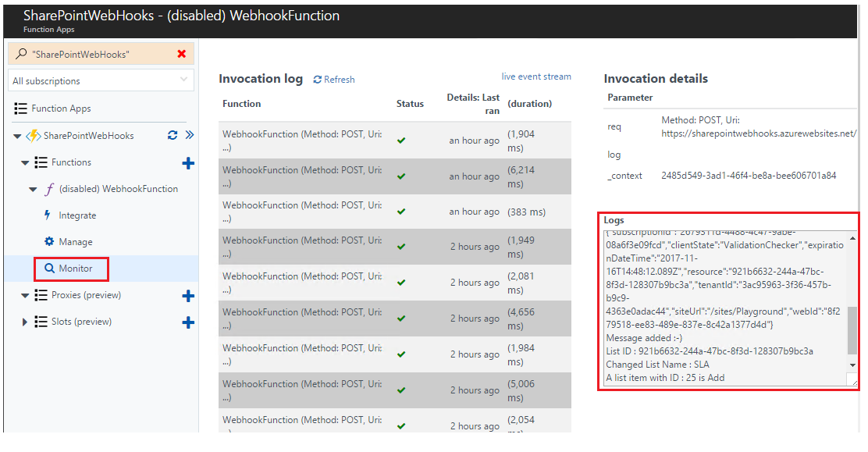
Task: Open the Integrate section
Action: pyautogui.click(x=77, y=215)
